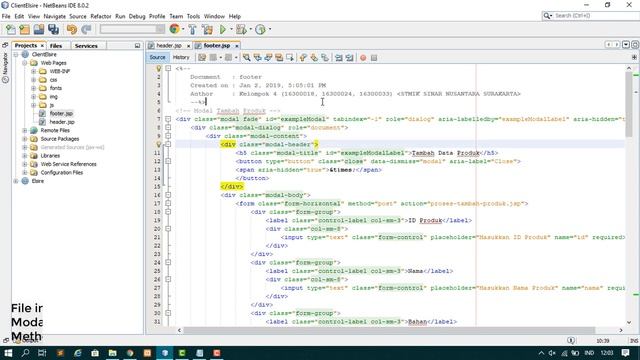Click the New Project toolbar icon
Viewport: 640px width, 360px height.
[x=25, y=29]
